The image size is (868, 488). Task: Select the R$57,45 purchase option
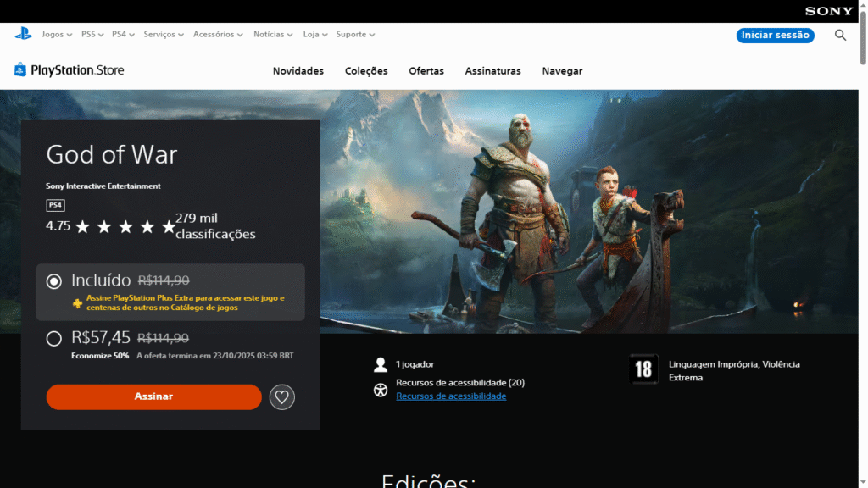pyautogui.click(x=54, y=339)
